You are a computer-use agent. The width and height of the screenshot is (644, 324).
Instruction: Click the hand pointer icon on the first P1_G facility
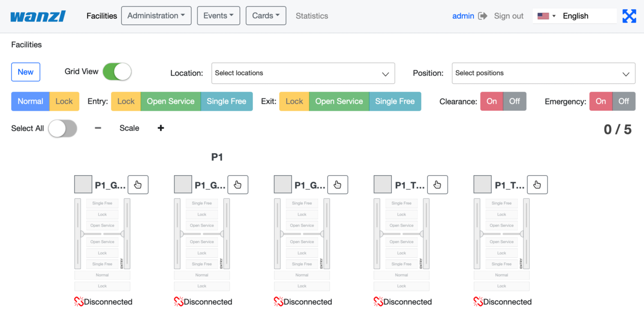pos(138,184)
